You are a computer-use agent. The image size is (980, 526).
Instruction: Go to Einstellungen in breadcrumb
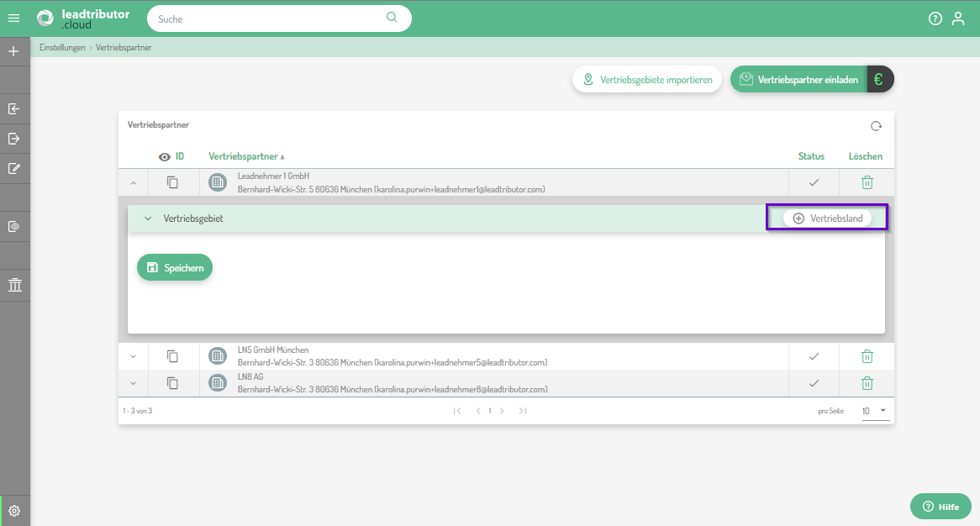click(62, 48)
